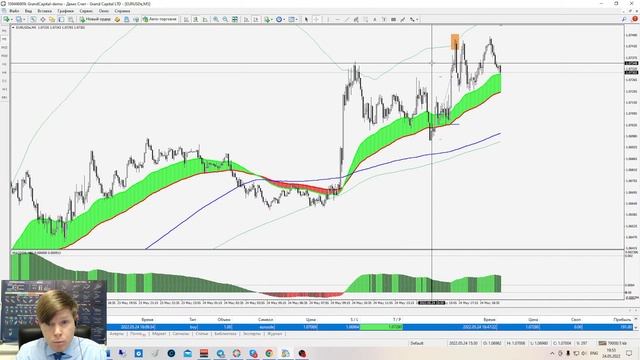Toggle chart auto scroll icon
This screenshot has width=640, height=360.
pyautogui.click(x=246, y=19)
